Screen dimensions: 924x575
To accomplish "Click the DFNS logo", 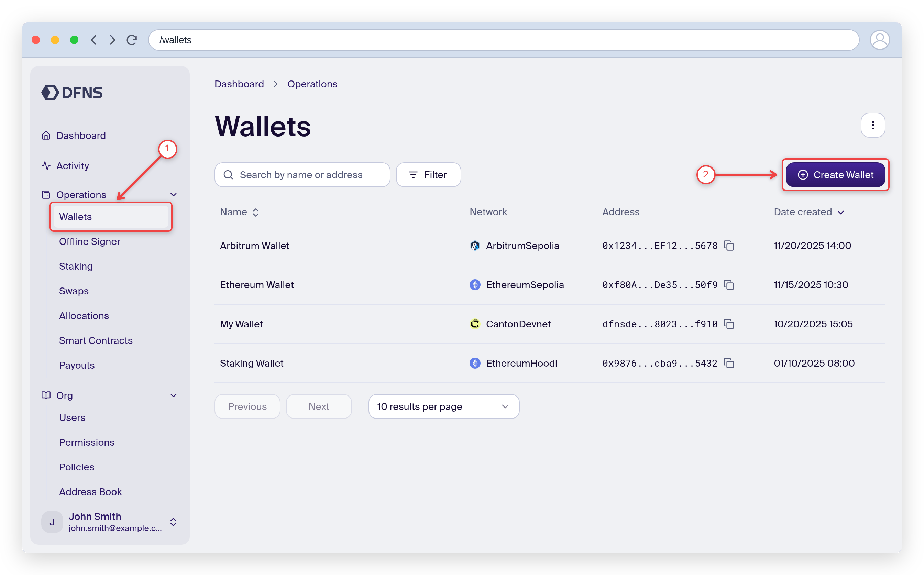I will [72, 93].
